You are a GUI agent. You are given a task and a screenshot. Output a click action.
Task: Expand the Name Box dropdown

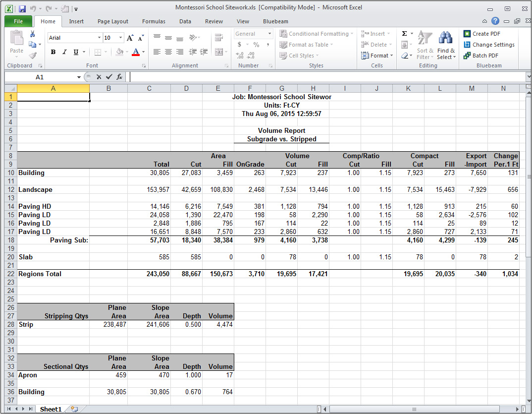point(79,77)
